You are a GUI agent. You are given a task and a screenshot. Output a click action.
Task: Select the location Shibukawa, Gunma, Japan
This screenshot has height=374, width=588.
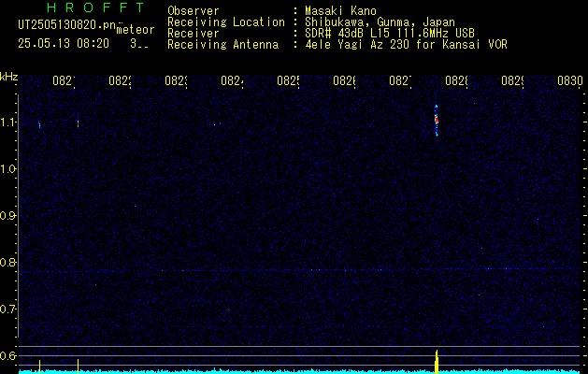coord(380,22)
